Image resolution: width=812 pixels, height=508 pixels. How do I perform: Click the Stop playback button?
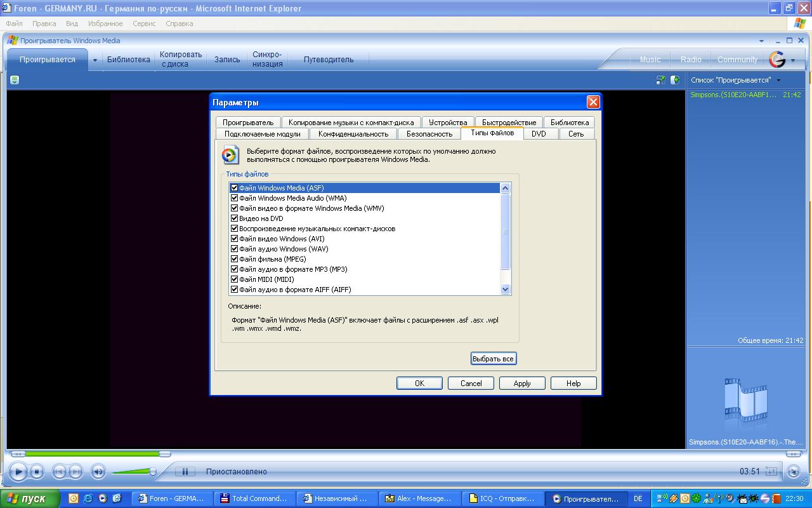point(37,471)
